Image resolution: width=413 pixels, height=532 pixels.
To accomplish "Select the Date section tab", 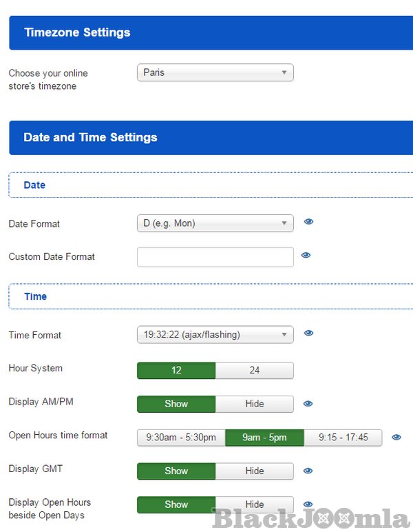I will tap(34, 185).
